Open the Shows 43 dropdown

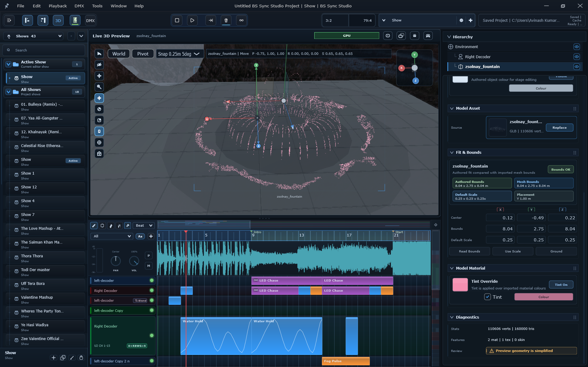pyautogui.click(x=34, y=36)
